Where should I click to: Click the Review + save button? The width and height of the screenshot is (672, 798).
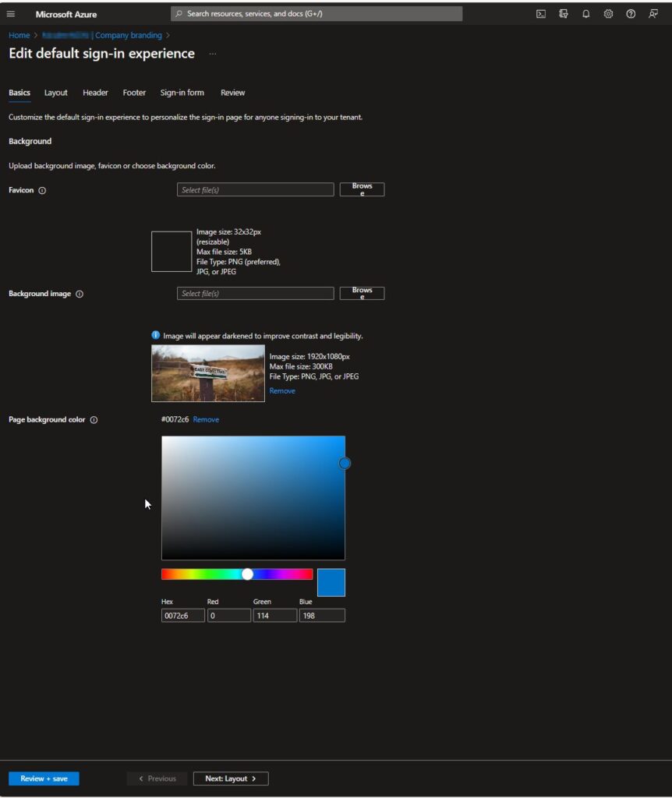pyautogui.click(x=43, y=778)
